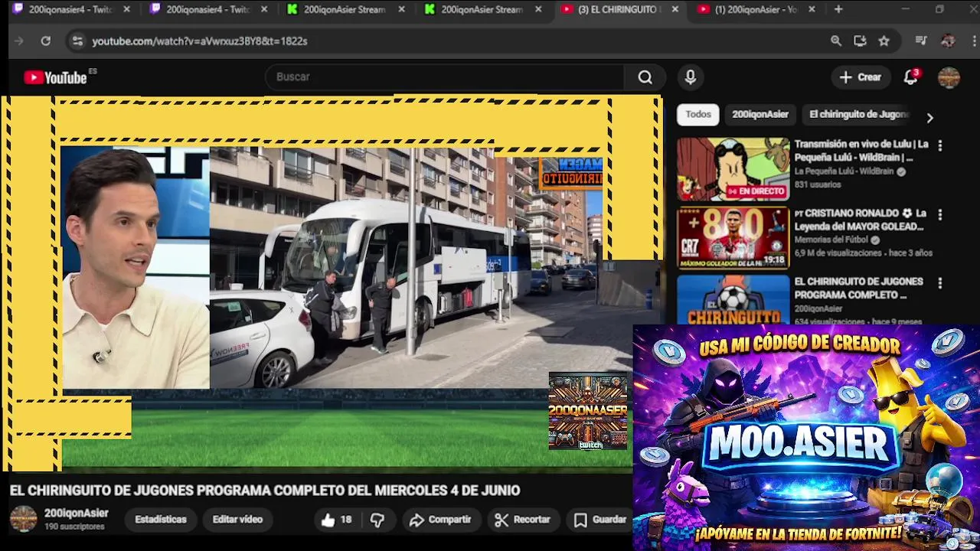Open options for El Chiringuito recommended video
Viewport: 980px width, 551px height.
click(939, 283)
